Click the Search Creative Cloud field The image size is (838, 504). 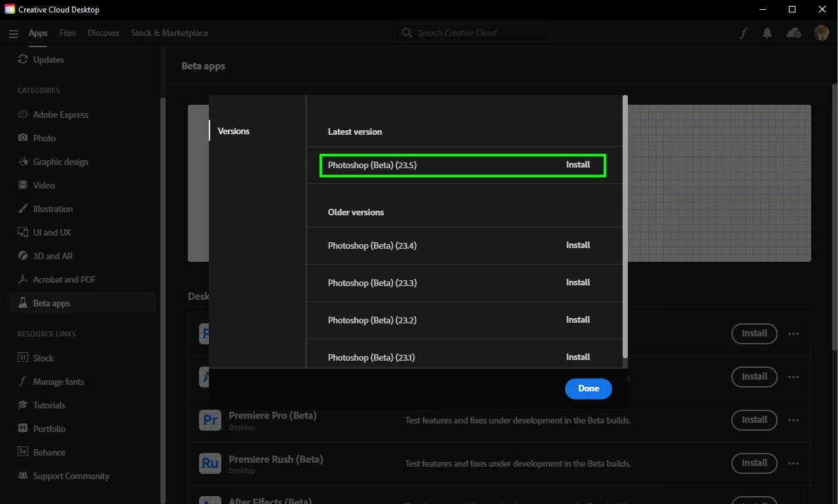(471, 33)
